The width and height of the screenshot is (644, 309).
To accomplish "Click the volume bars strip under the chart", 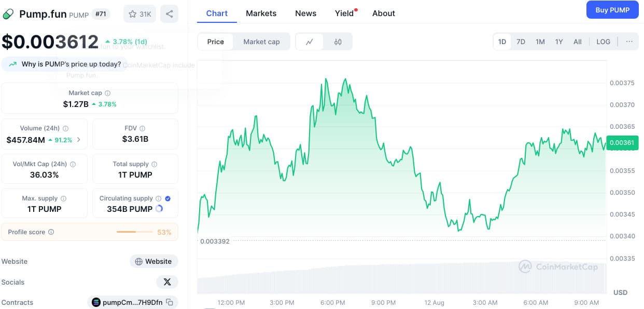I will [402, 278].
